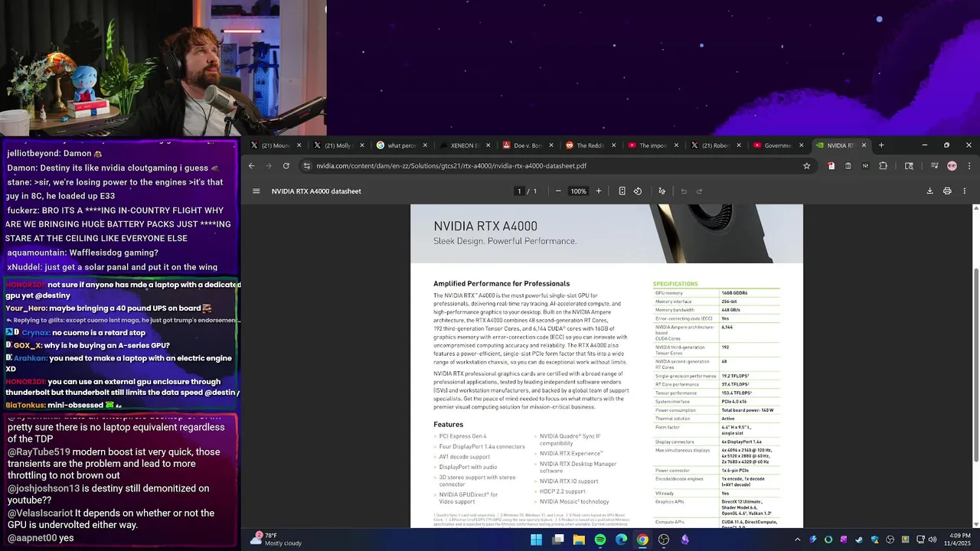Open the PDF viewer sidebar menu

256,191
